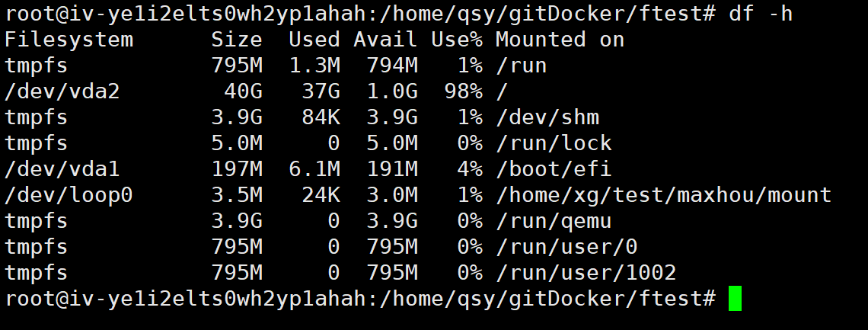Click the 'Mounted on' column header
Screen dimensions: 868x330
560,40
